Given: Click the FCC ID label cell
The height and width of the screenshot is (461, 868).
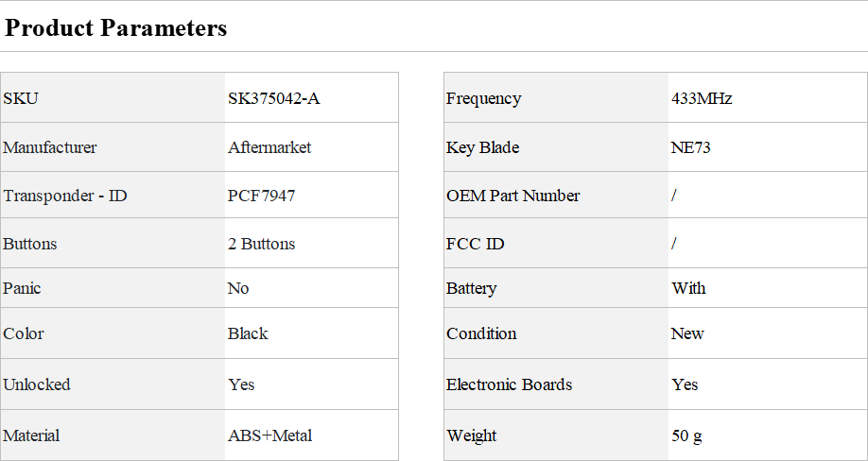Looking at the screenshot, I should [556, 243].
